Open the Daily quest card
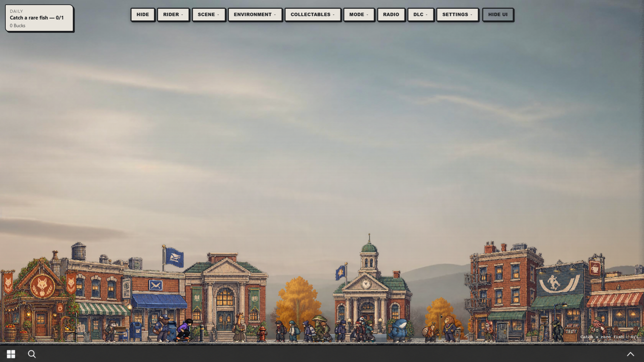This screenshot has height=362, width=644. [x=39, y=18]
